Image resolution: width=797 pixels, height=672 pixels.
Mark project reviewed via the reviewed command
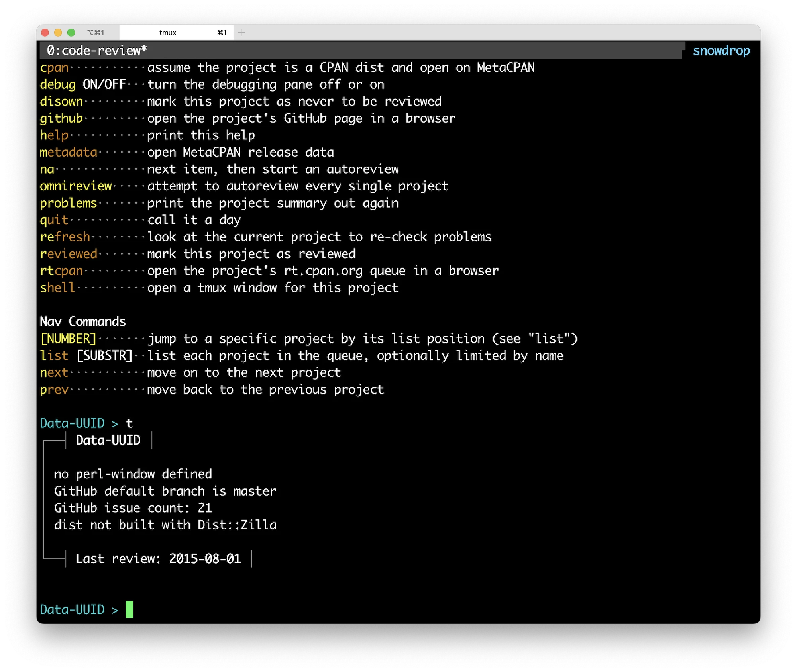click(69, 253)
